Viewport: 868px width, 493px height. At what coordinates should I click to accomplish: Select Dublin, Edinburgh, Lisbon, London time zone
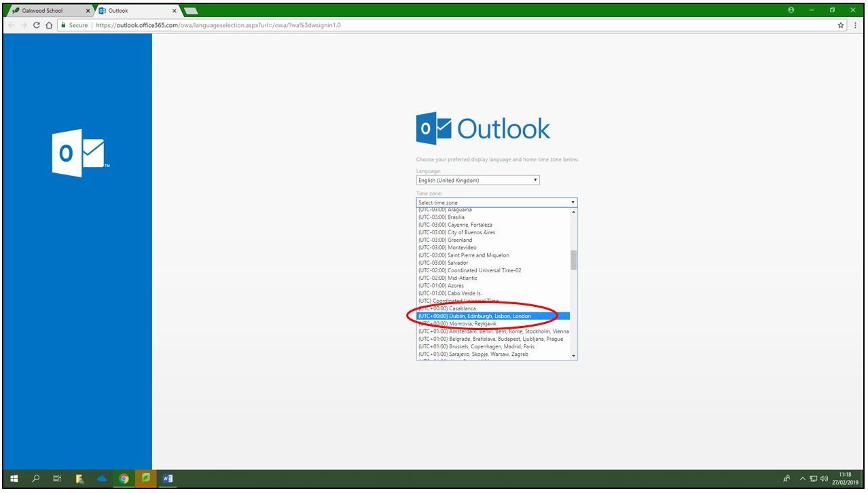click(x=493, y=316)
